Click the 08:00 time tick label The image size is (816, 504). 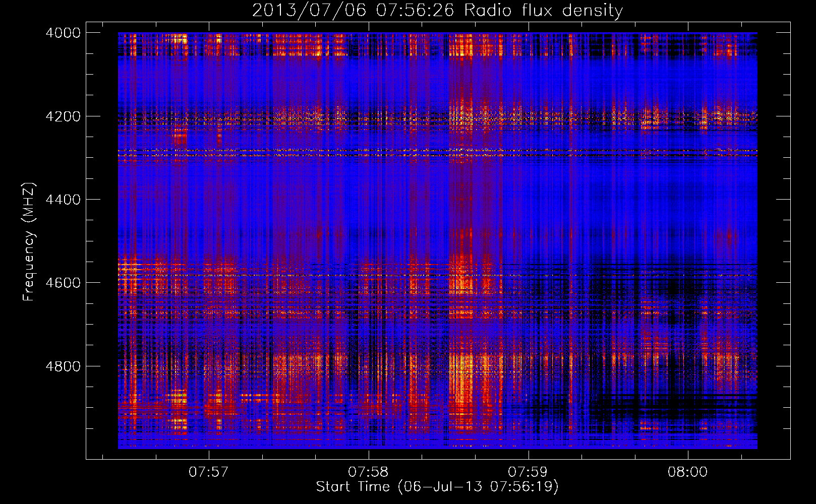coord(688,472)
